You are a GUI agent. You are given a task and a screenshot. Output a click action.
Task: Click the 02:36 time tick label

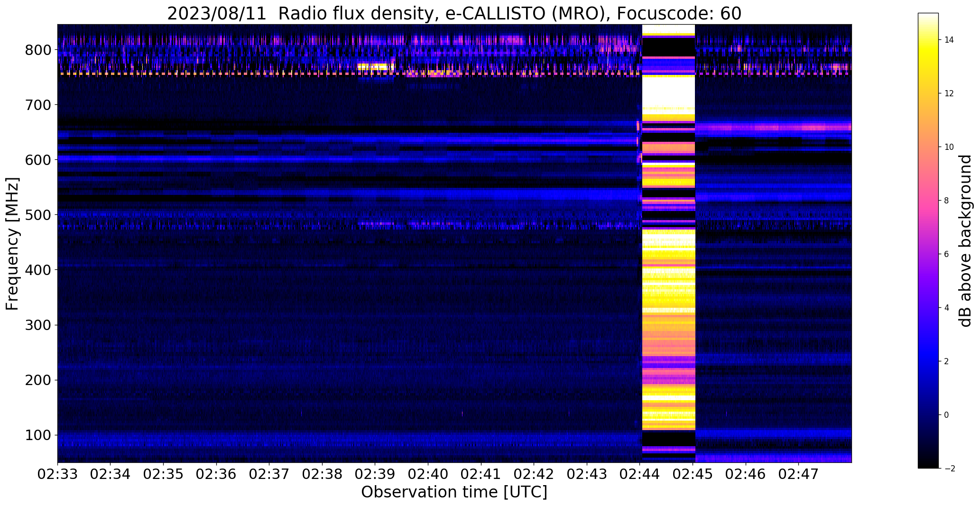click(x=216, y=474)
